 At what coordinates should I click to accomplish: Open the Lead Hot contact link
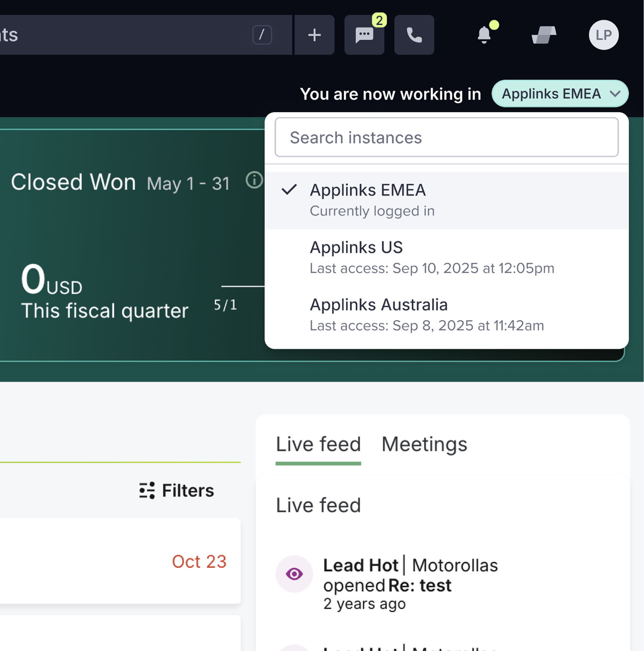[361, 565]
